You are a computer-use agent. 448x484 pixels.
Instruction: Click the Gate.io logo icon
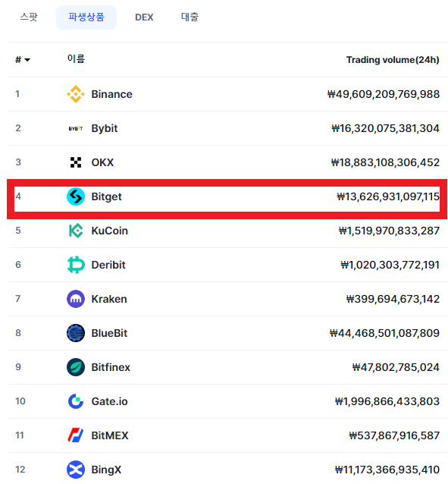(76, 401)
